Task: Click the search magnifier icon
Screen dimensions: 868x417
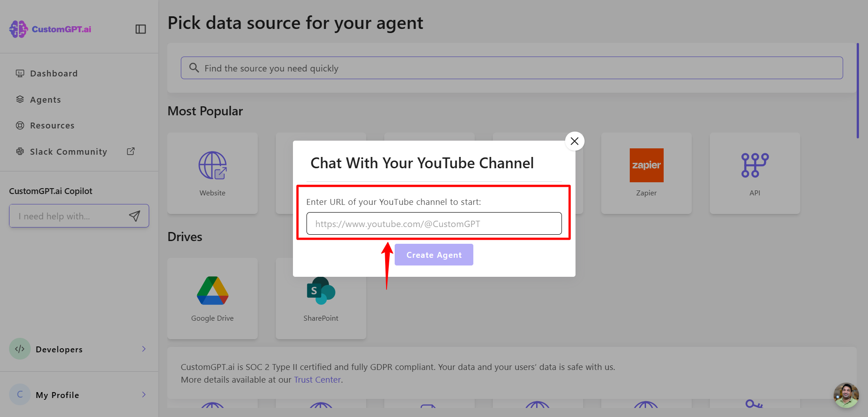Action: (x=194, y=68)
